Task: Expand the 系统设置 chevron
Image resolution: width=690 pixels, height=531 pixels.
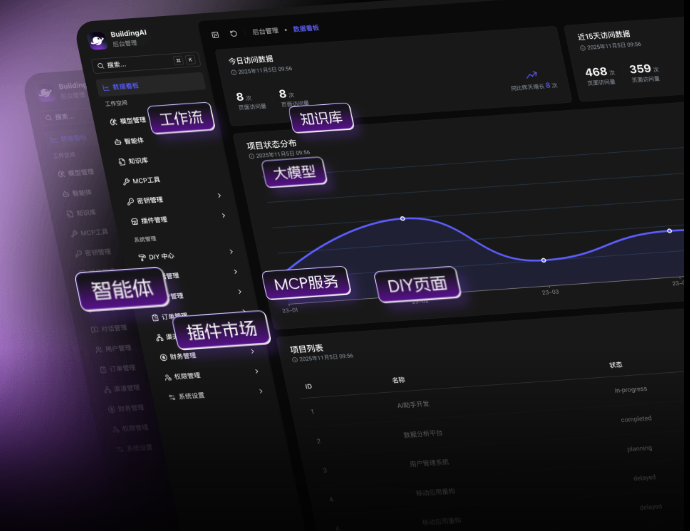Action: click(x=261, y=391)
